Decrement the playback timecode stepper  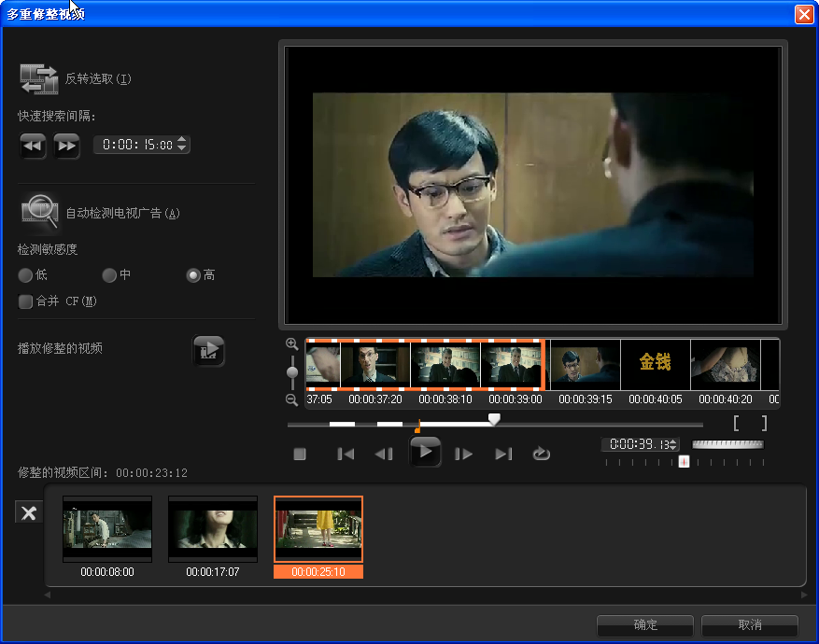[x=673, y=448]
